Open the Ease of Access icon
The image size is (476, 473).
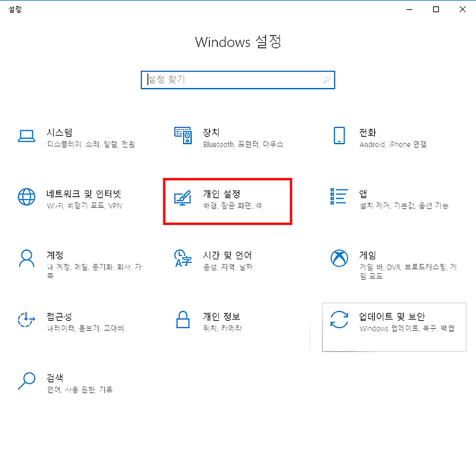(x=26, y=320)
